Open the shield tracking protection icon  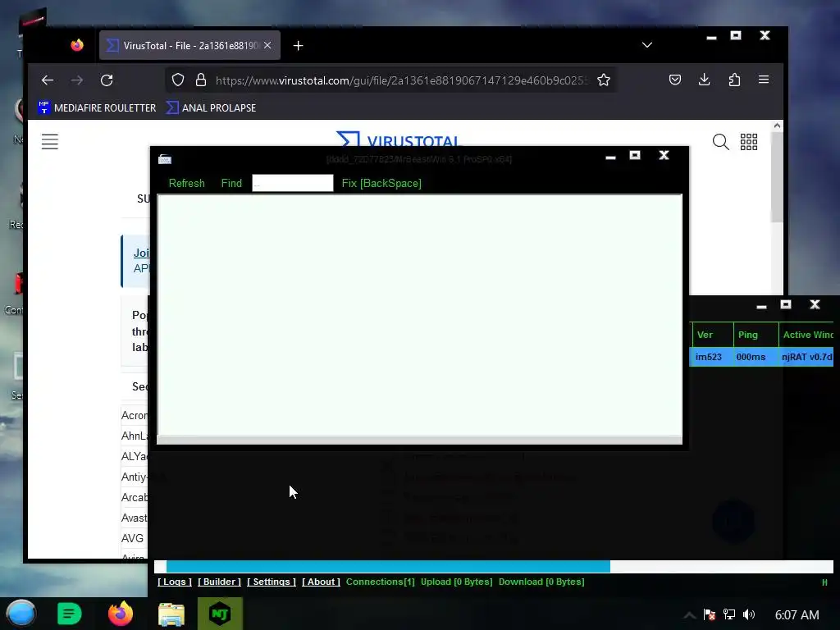(178, 80)
